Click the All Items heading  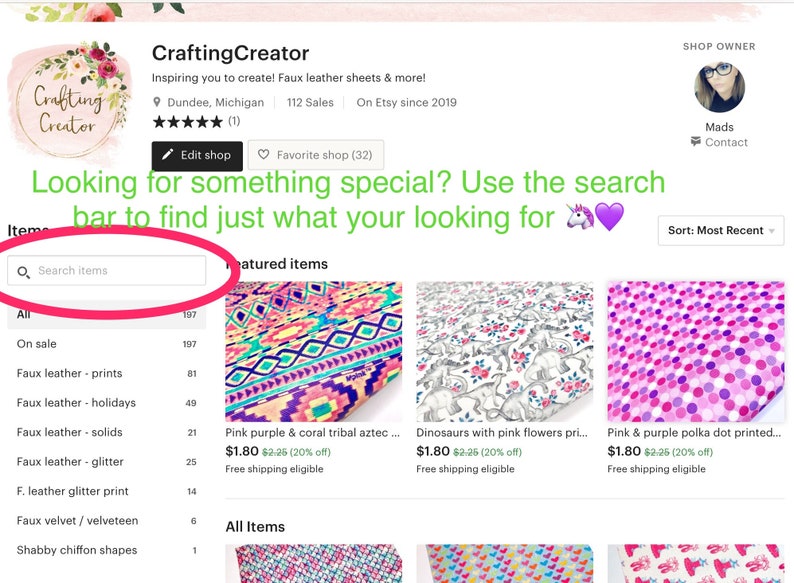(x=255, y=527)
